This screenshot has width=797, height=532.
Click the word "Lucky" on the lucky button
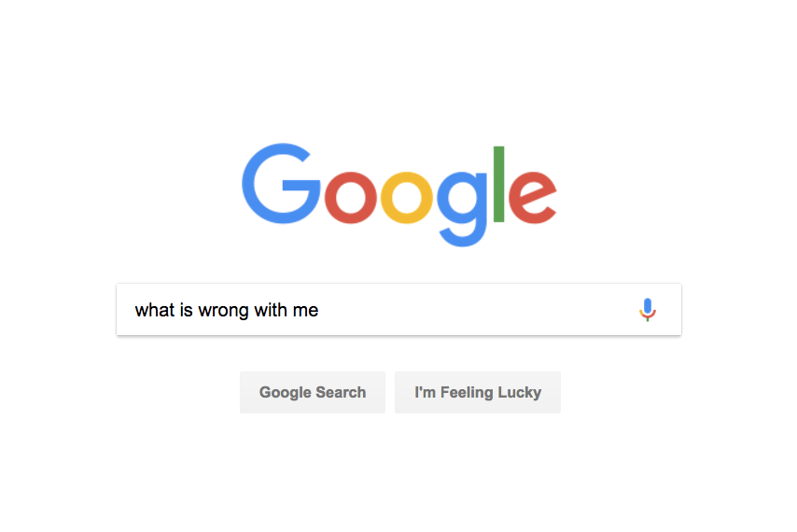520,393
